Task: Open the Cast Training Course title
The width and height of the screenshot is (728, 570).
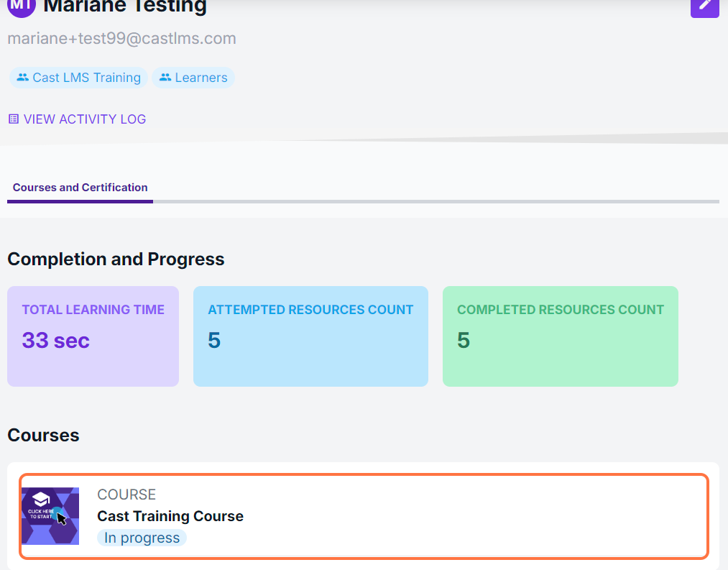Action: point(170,516)
